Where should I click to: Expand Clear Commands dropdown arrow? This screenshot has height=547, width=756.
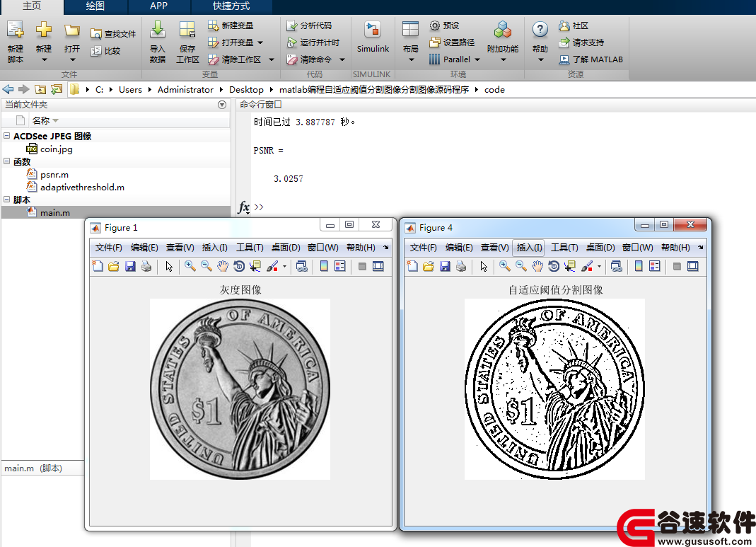(342, 59)
